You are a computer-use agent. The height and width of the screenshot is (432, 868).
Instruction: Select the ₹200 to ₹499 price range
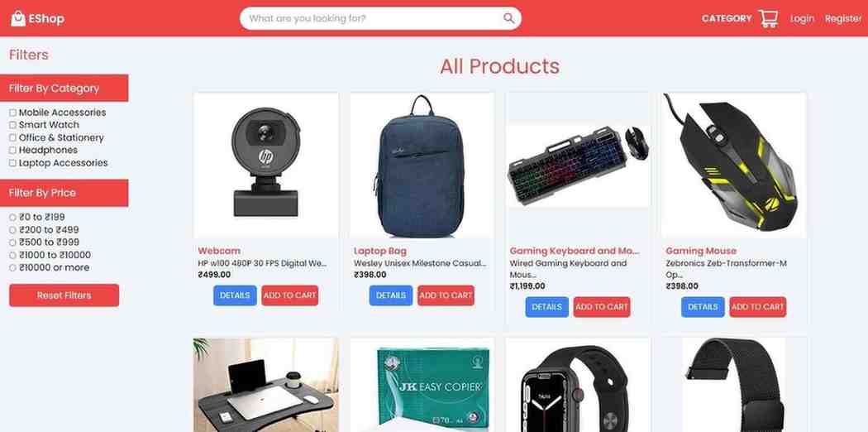pos(12,230)
